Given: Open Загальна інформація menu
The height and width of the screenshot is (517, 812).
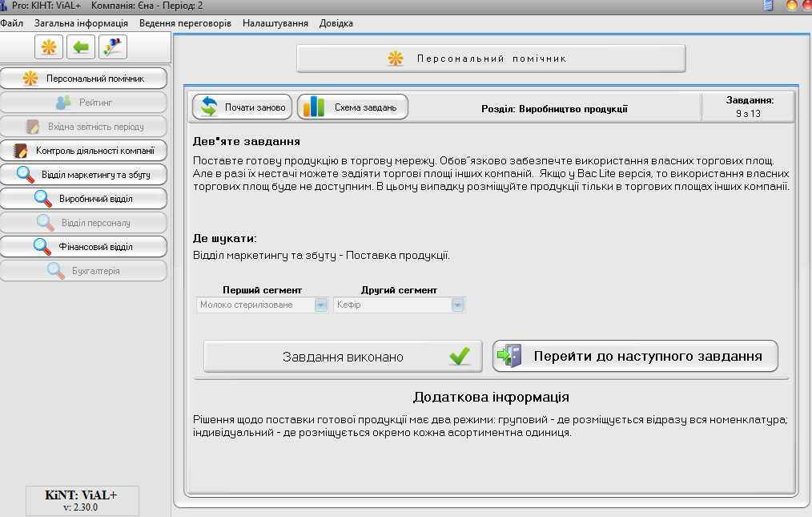Looking at the screenshot, I should click(82, 23).
